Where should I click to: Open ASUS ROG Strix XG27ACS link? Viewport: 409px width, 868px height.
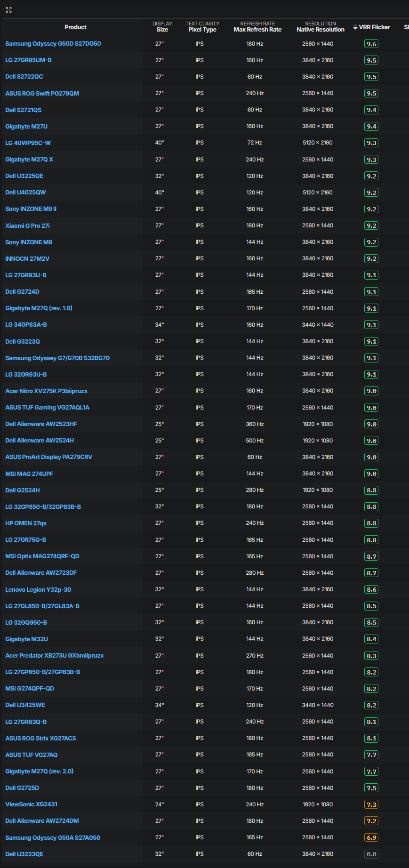tap(40, 738)
